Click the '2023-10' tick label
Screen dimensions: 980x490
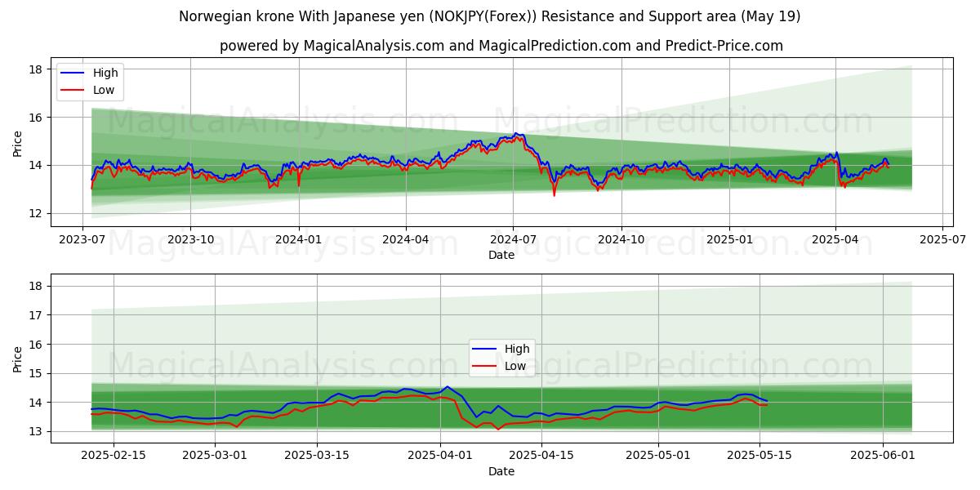point(190,240)
